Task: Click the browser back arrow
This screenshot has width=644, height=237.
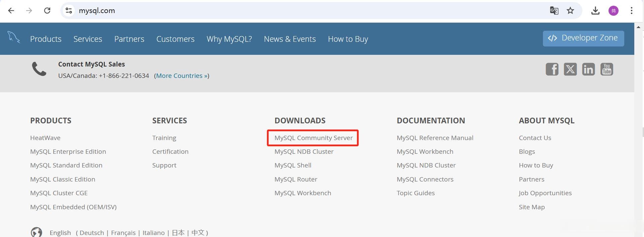Action: coord(11,11)
